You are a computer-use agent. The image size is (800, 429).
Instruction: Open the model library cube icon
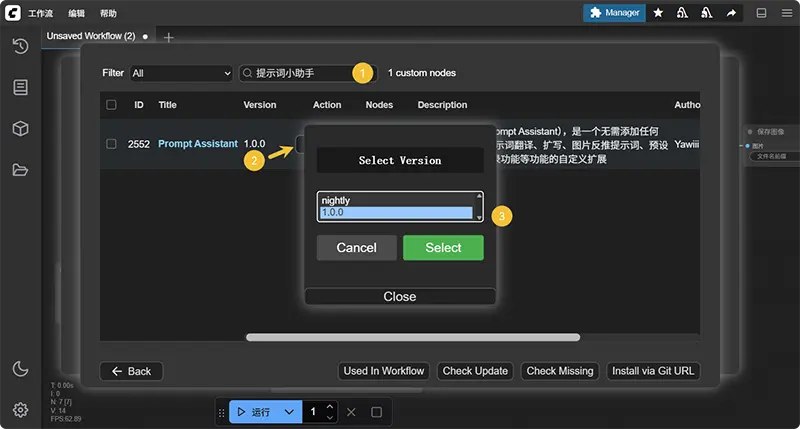(x=20, y=129)
